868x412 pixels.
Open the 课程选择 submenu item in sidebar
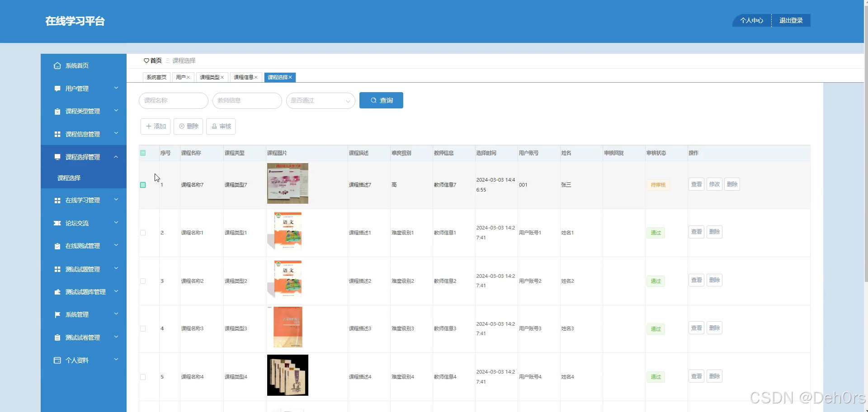click(x=84, y=178)
